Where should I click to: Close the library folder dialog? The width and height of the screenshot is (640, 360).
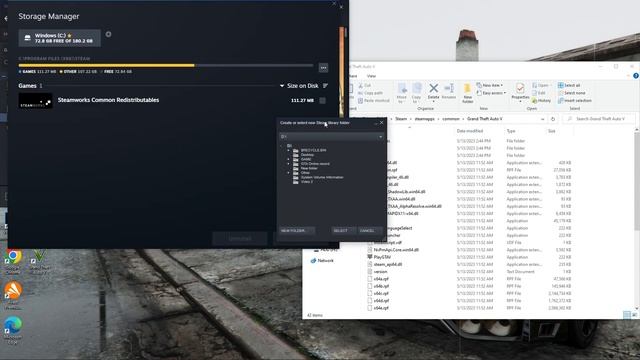click(x=382, y=122)
